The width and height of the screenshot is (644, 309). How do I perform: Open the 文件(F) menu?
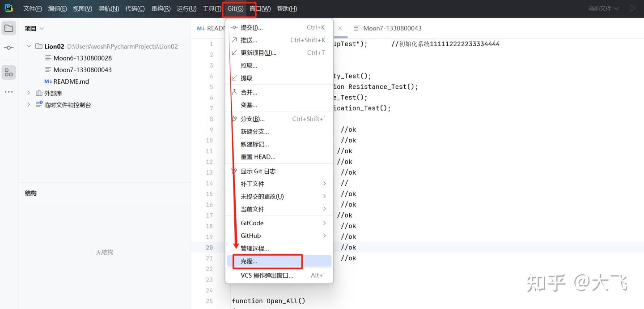tap(32, 8)
